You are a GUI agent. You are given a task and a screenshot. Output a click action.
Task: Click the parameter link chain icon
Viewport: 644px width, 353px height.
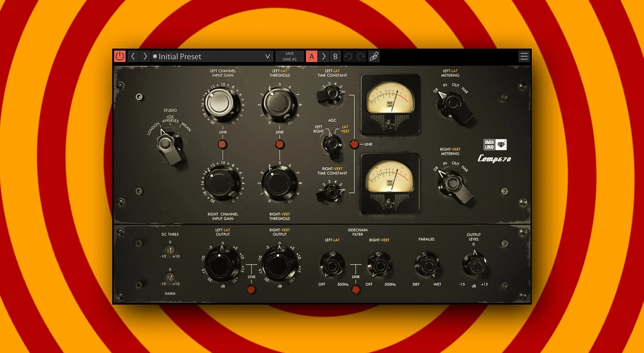click(374, 56)
